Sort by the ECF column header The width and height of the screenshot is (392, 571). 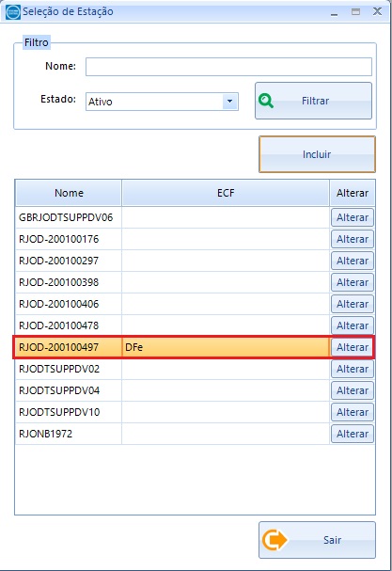[x=226, y=193]
